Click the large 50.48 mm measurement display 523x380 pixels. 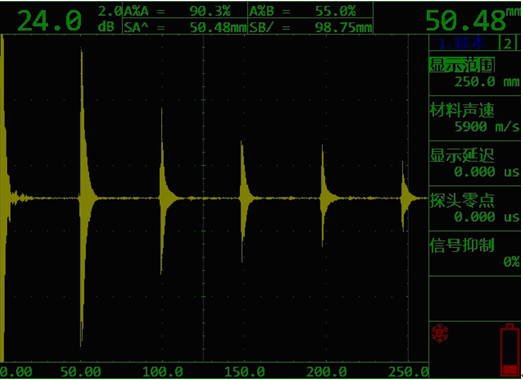[x=472, y=20]
